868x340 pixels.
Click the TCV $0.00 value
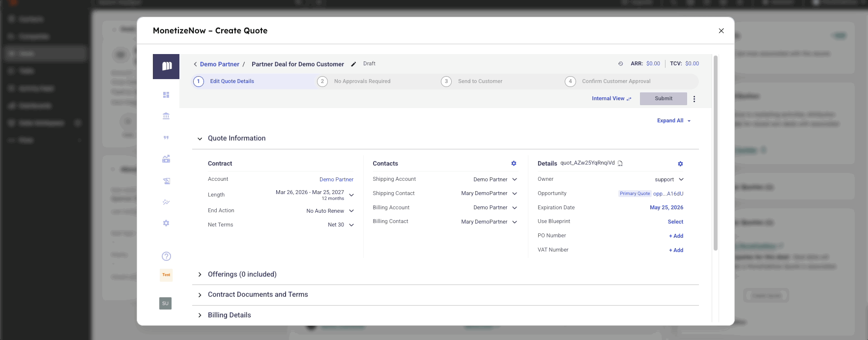692,64
